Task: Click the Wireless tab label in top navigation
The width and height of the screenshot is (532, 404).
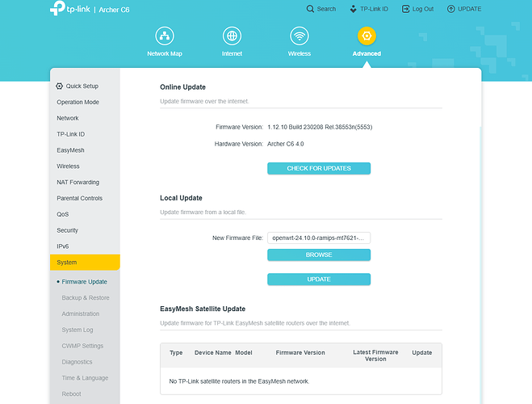Action: coord(300,53)
